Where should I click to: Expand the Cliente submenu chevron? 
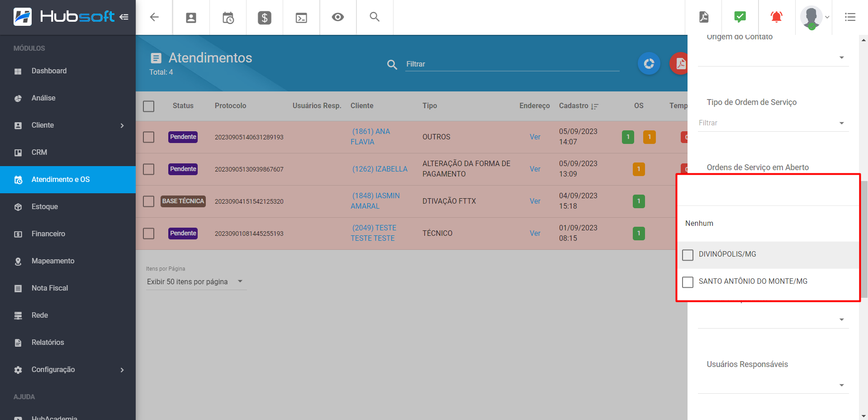click(x=122, y=125)
